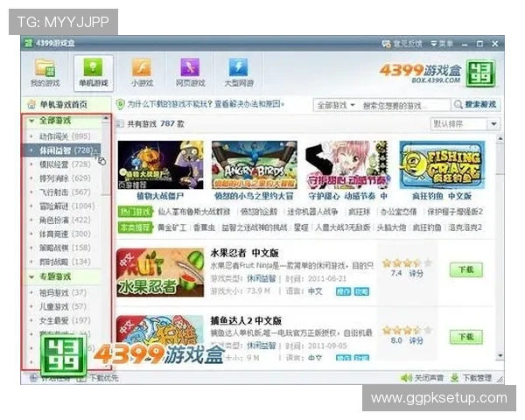Open the 全部游戏 search scope dropdown
Image resolution: width=525 pixels, height=420 pixels.
(x=336, y=105)
